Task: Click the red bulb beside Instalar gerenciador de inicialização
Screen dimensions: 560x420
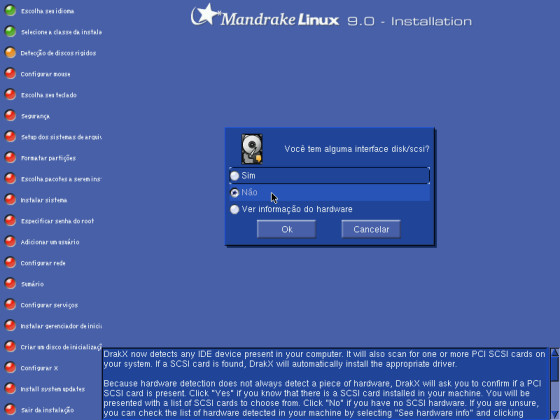Action: click(x=10, y=326)
